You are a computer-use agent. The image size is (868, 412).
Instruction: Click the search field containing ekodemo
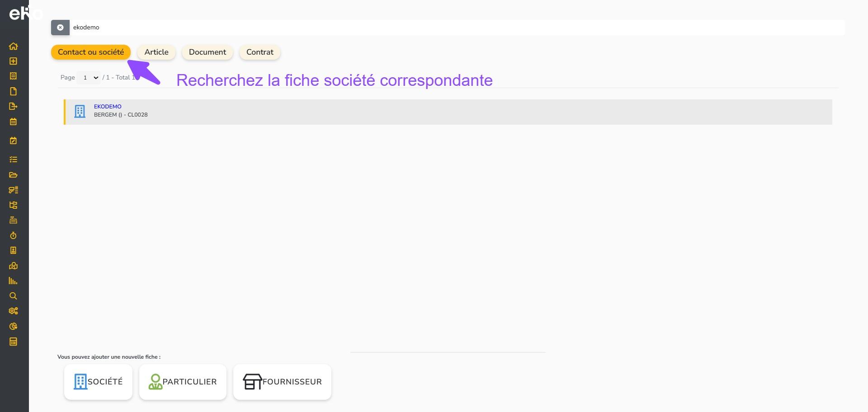[452, 28]
